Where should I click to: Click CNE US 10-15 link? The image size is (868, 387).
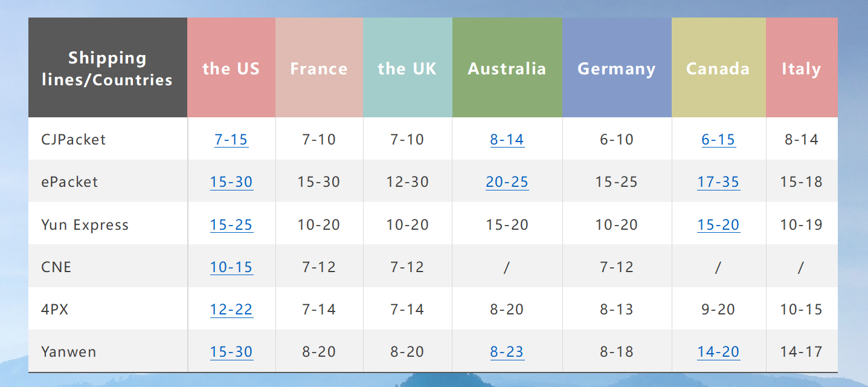click(x=231, y=267)
